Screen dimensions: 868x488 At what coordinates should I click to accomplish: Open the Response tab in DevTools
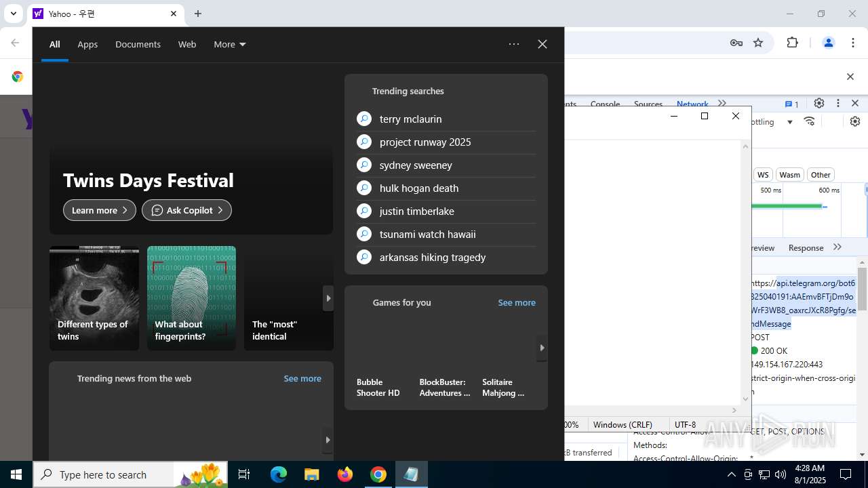806,247
